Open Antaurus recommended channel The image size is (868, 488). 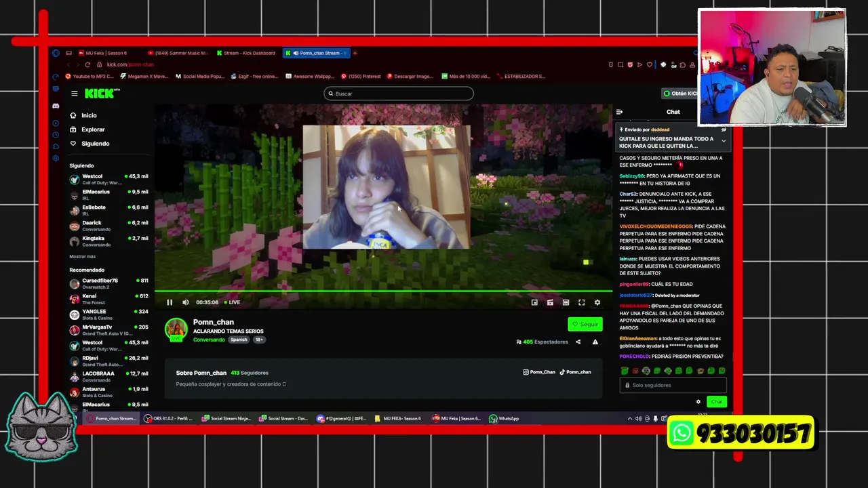pyautogui.click(x=108, y=392)
